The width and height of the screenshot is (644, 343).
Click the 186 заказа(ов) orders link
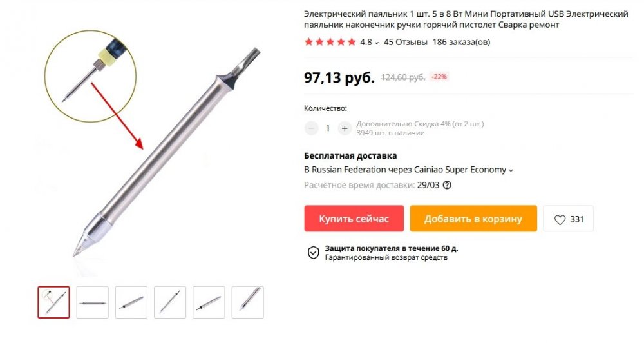coord(461,42)
